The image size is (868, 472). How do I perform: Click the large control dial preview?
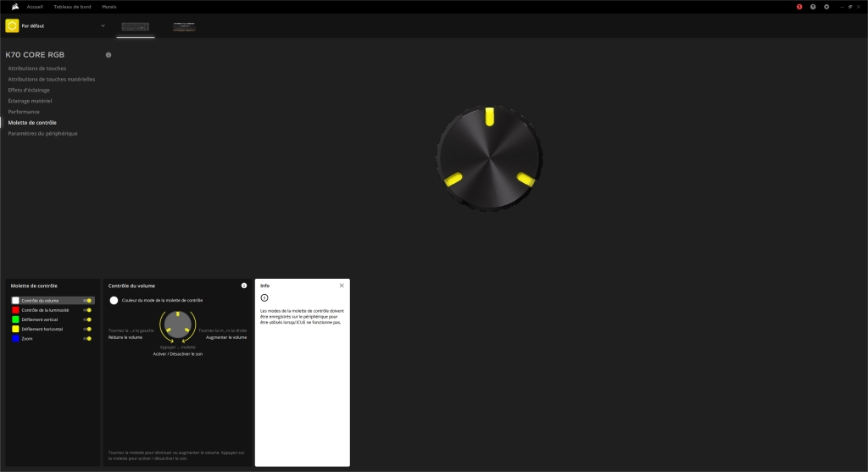(x=489, y=159)
